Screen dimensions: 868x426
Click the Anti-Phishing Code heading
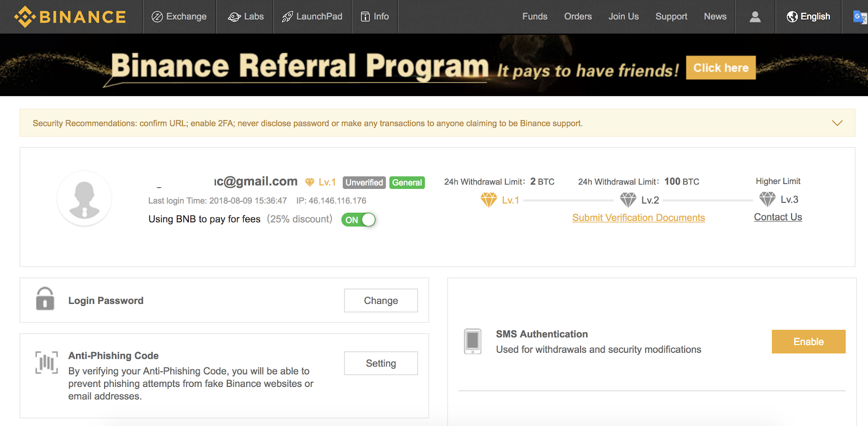[113, 356]
